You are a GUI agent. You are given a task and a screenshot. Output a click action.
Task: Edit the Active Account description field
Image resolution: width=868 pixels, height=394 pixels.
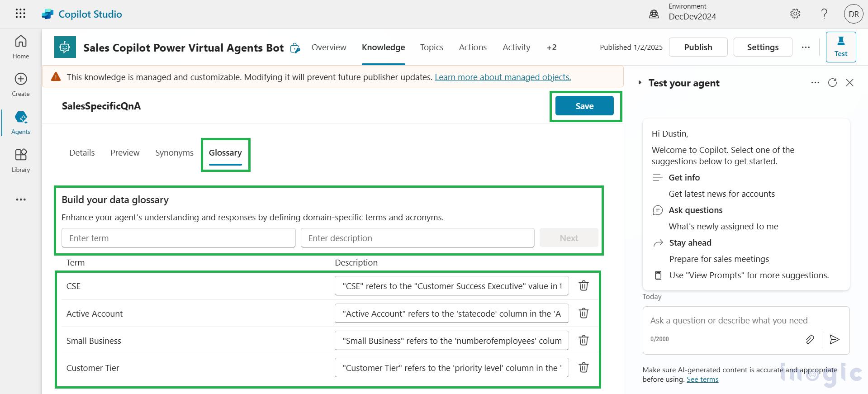pyautogui.click(x=451, y=313)
